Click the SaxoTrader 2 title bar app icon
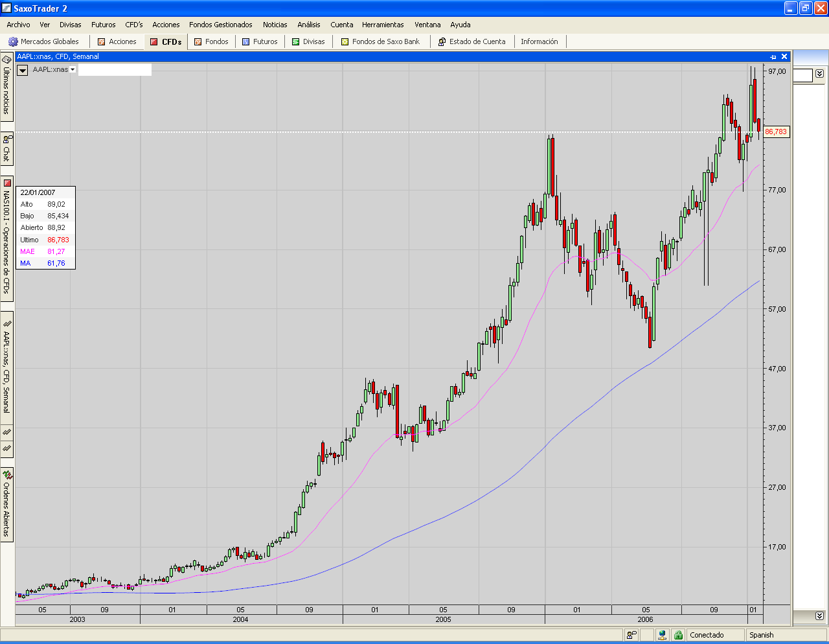The width and height of the screenshot is (829, 644). pos(6,8)
